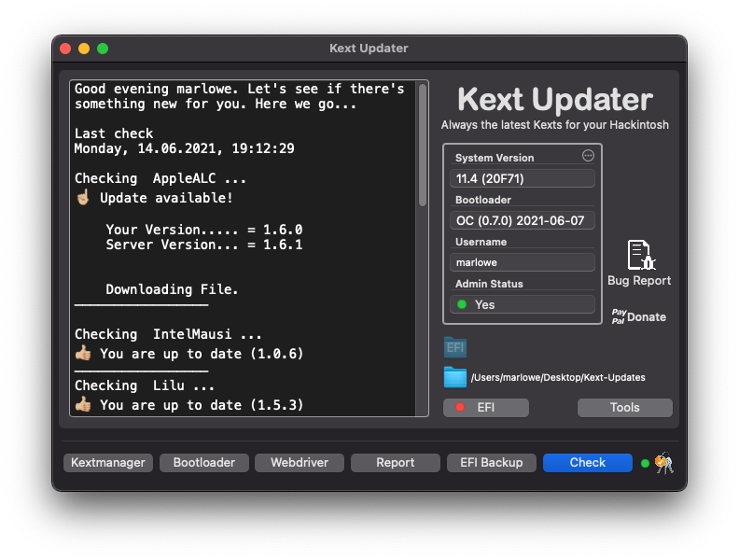The image size is (739, 560).
Task: Open the Tools button
Action: click(x=624, y=407)
